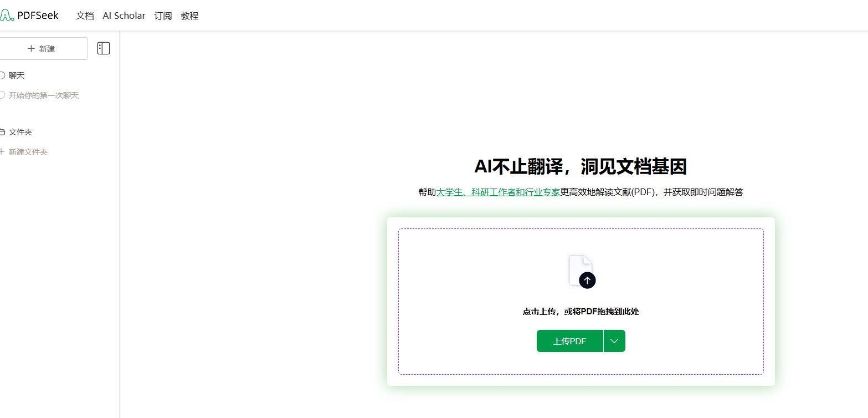Screen dimensions: 868x418
Task: Click the plus icon before 新建文件夹
Action: click(2, 151)
